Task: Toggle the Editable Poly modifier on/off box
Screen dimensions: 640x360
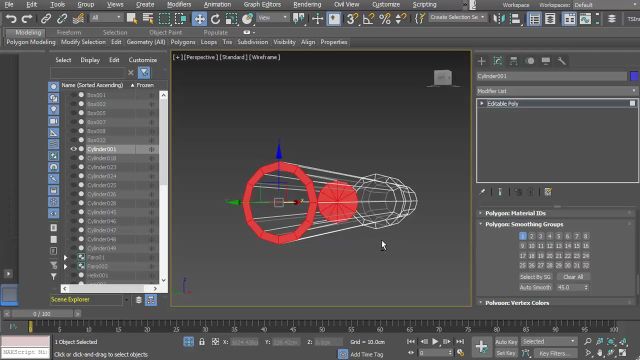Action: tap(632, 104)
